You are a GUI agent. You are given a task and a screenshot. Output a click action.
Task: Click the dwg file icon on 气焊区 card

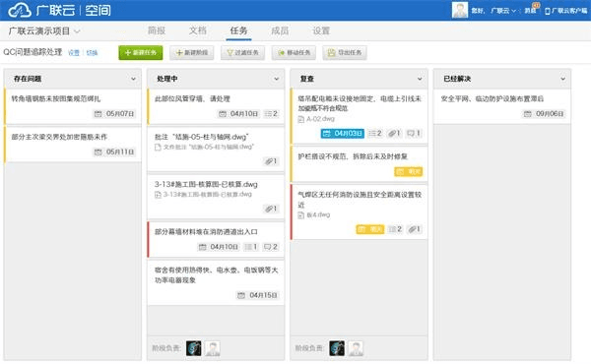[x=301, y=215]
